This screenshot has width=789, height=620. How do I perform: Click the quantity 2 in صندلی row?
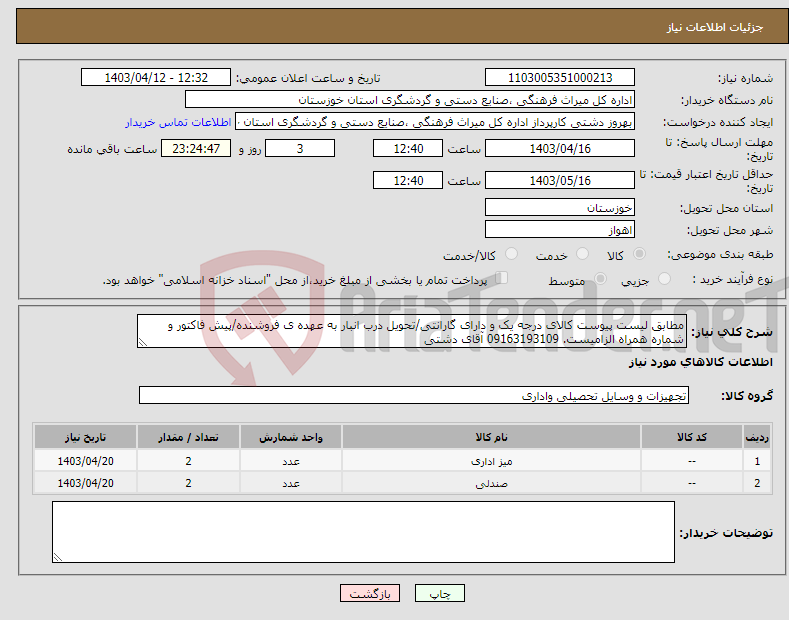tap(188, 483)
